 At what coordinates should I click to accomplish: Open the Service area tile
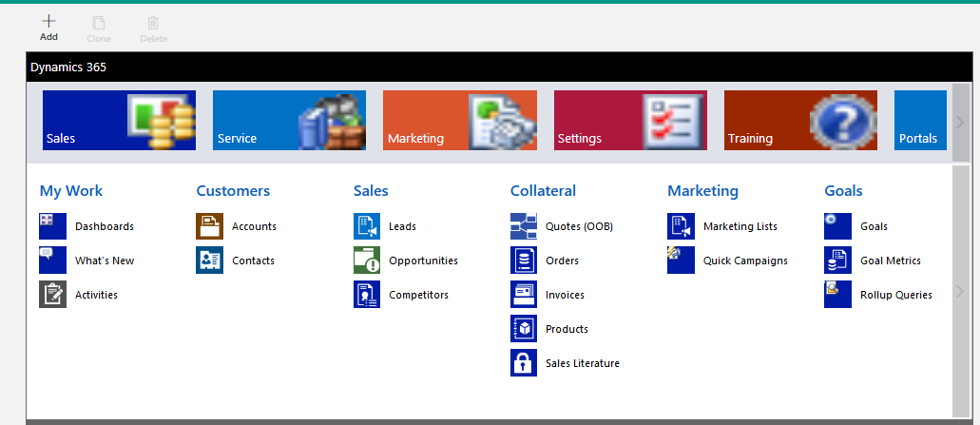pyautogui.click(x=289, y=121)
